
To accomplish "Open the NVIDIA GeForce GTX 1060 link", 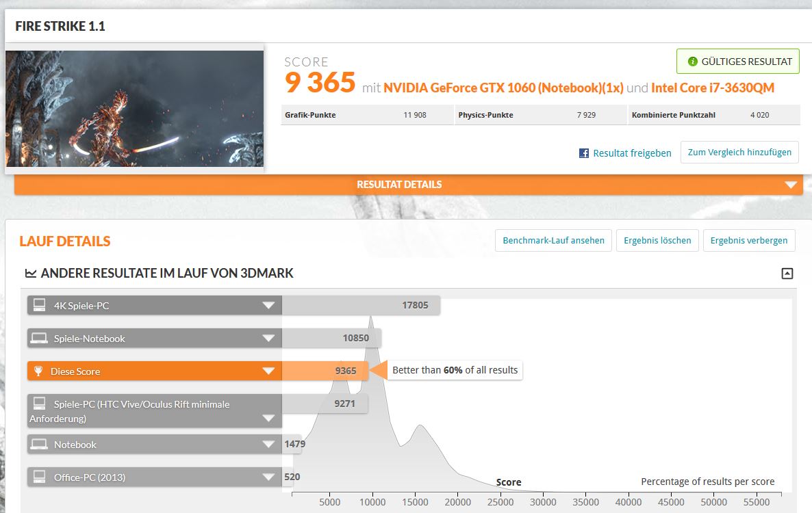I will click(503, 88).
